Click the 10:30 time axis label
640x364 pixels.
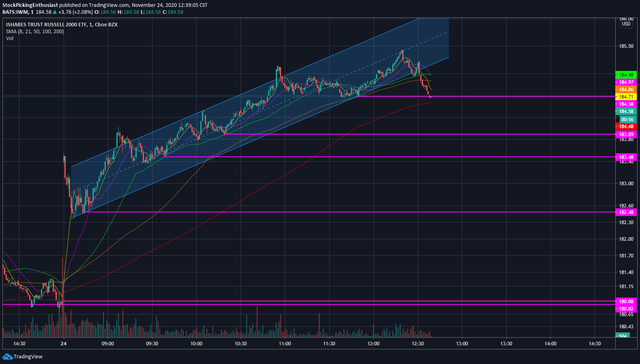241,344
